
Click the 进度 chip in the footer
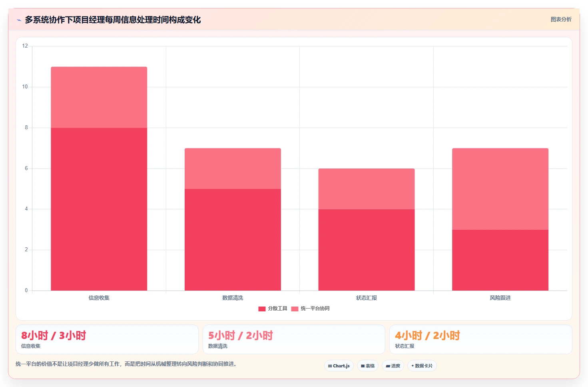[393, 366]
